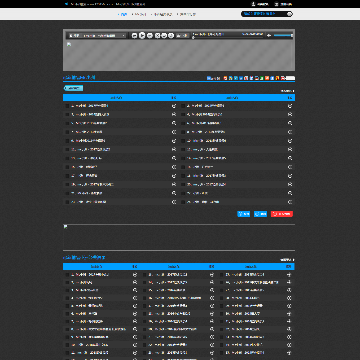This screenshot has width=360, height=360.
Task: Click the first blue button below the song list
Action: coord(243,214)
